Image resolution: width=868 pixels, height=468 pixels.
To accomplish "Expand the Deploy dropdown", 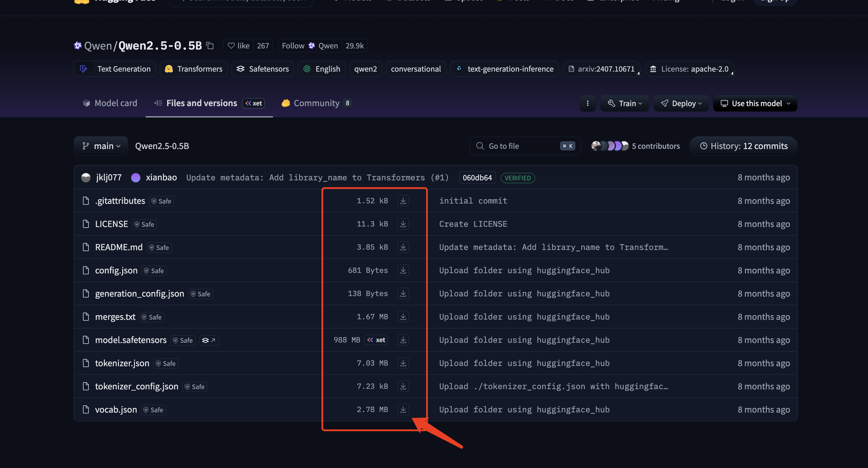I will [681, 103].
